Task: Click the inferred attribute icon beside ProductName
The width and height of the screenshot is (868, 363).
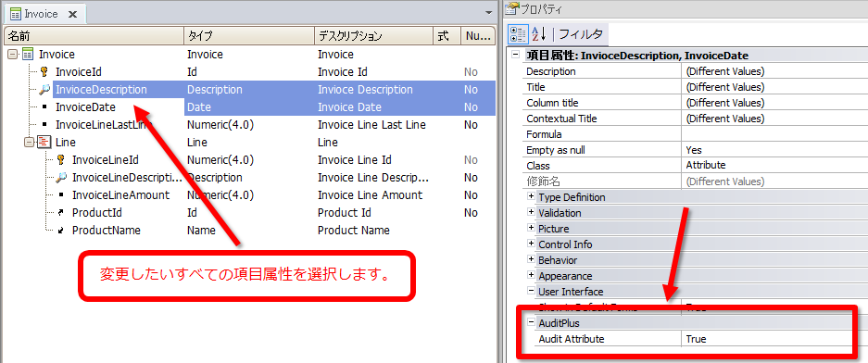Action: tap(61, 231)
